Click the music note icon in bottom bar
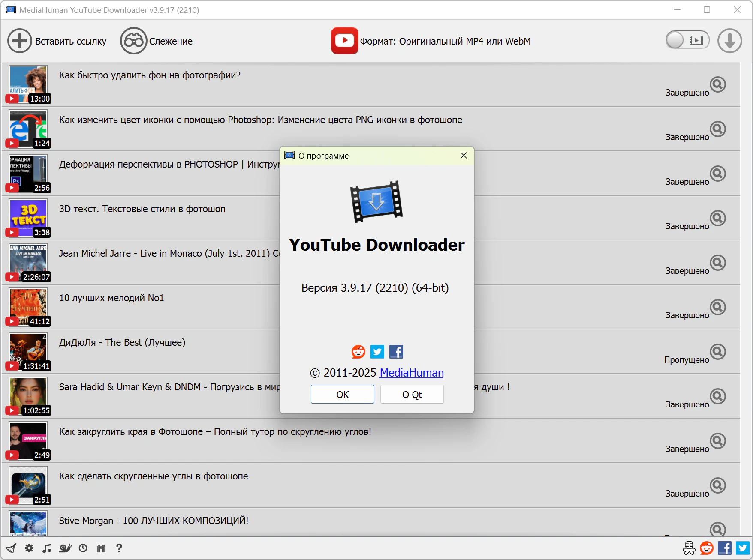 [47, 548]
